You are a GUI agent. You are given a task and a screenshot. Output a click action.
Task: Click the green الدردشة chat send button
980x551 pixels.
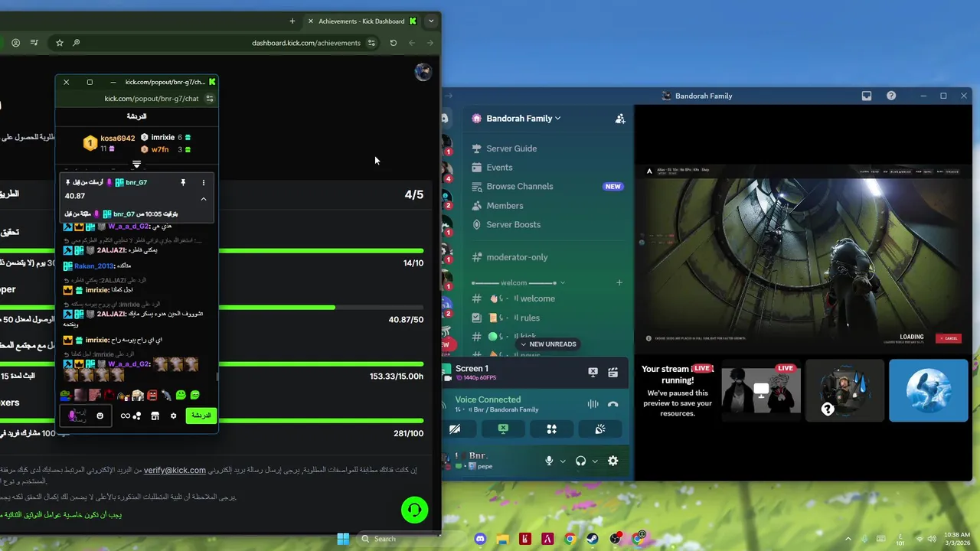click(x=201, y=416)
